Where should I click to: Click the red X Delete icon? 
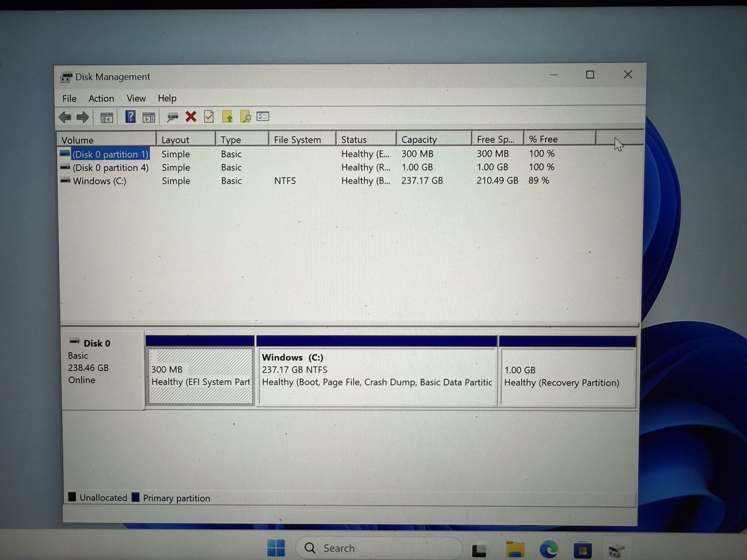coord(190,116)
